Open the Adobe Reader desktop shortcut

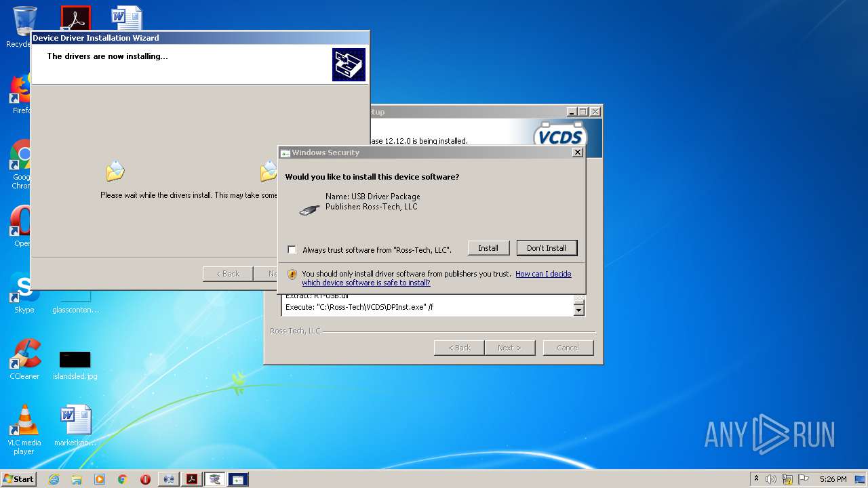75,18
